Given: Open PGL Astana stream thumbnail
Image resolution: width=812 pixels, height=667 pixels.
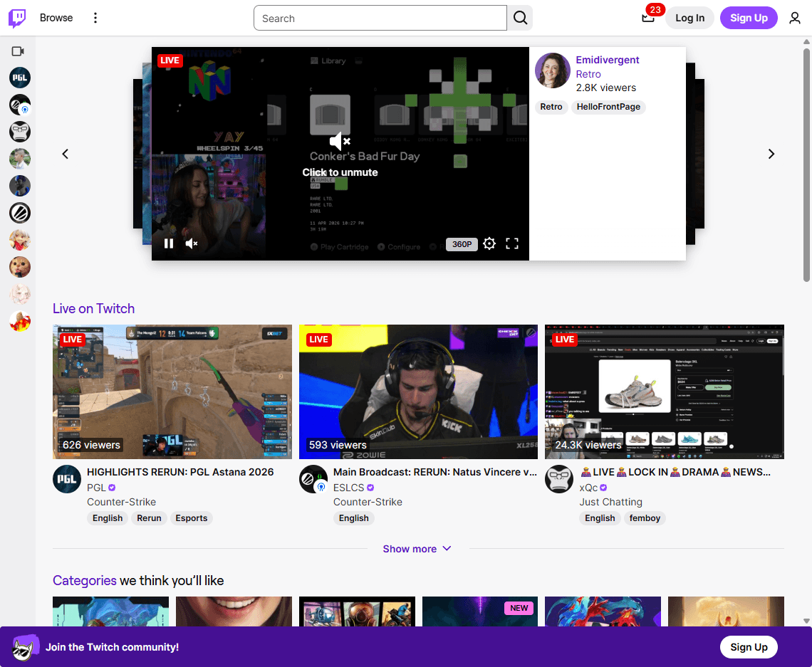Looking at the screenshot, I should (172, 392).
